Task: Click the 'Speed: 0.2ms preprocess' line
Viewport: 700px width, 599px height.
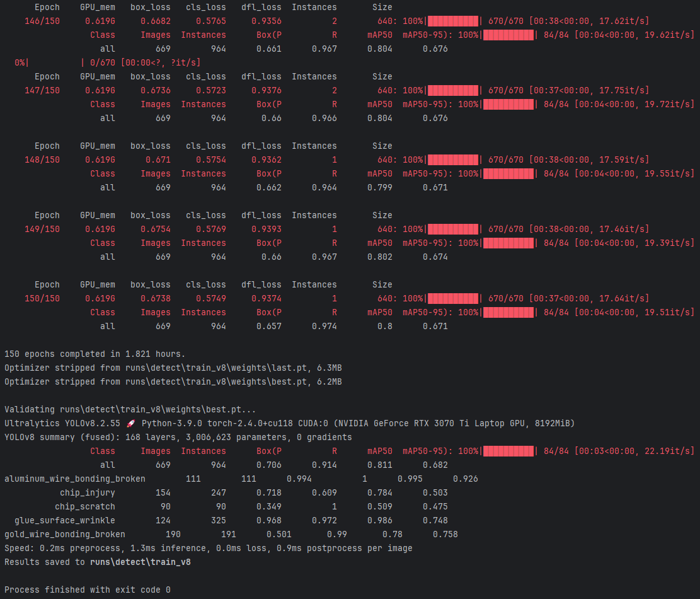Action: [208, 549]
